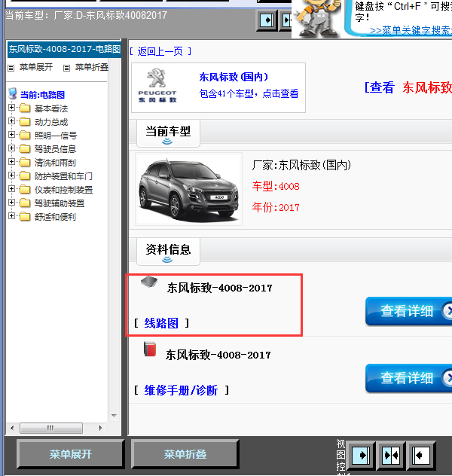Expand the 动力总成 folder node
The image size is (452, 476).
click(x=11, y=121)
